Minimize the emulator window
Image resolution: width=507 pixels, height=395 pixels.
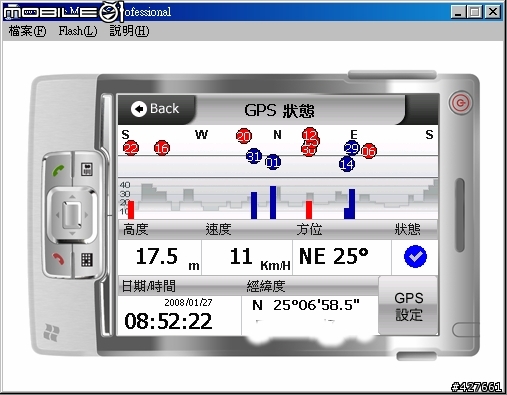point(458,12)
